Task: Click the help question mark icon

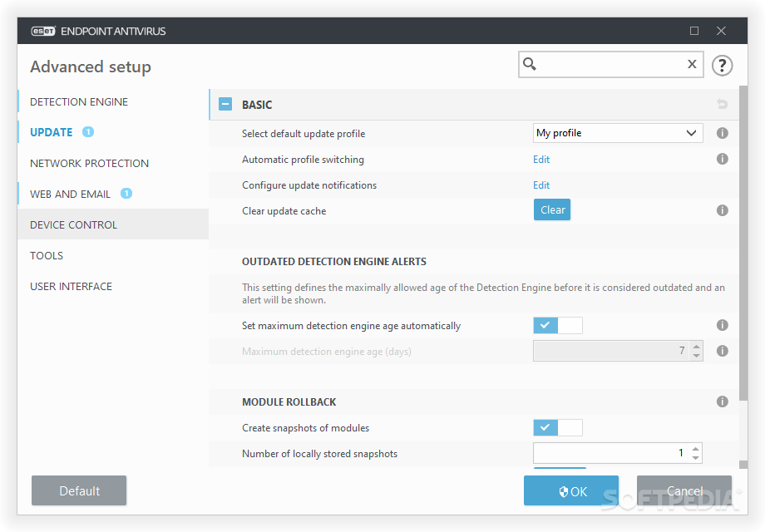Action: coord(722,66)
